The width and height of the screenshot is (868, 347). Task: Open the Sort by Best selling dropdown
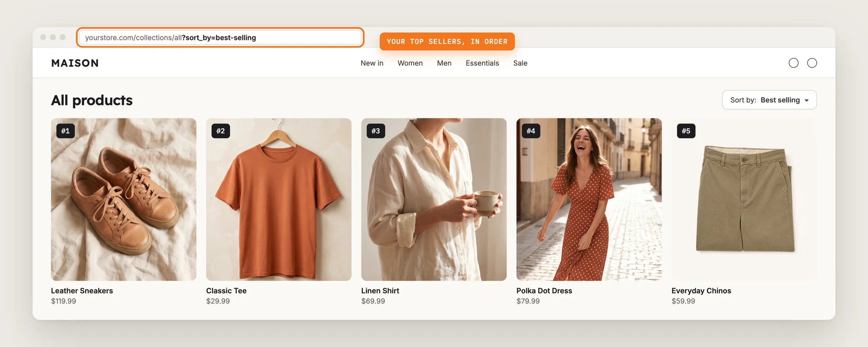pyautogui.click(x=769, y=100)
